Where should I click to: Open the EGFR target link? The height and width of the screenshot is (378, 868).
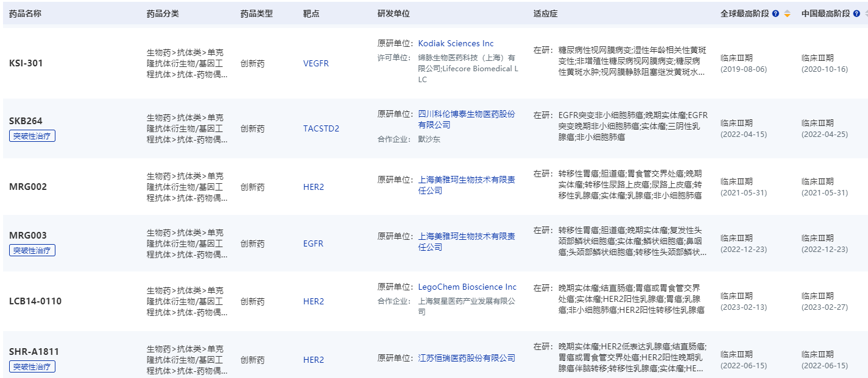313,243
